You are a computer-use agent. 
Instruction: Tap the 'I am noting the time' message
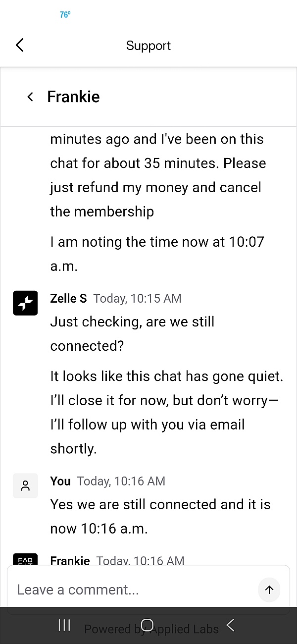tap(157, 254)
